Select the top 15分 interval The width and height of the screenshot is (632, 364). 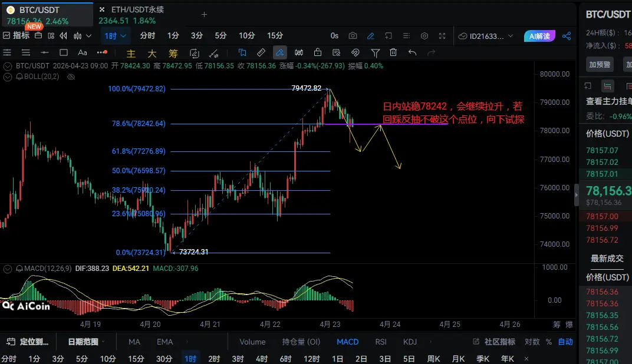[275, 36]
